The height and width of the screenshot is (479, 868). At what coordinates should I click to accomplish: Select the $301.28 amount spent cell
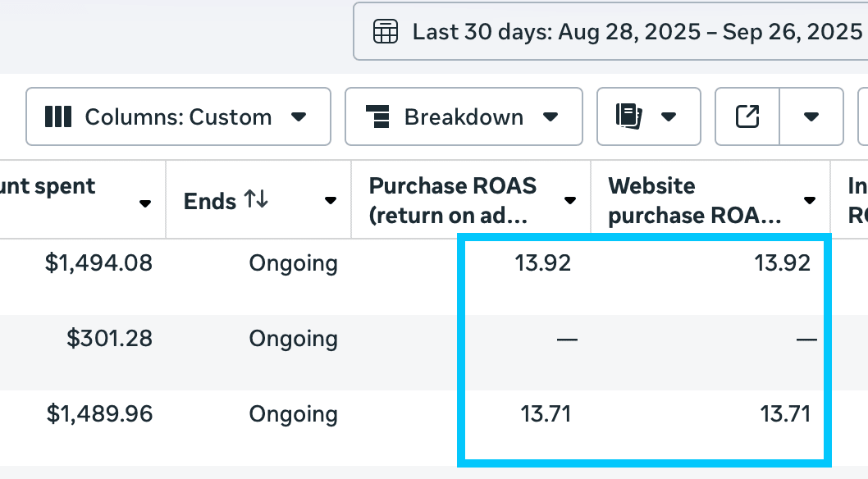[x=109, y=338]
